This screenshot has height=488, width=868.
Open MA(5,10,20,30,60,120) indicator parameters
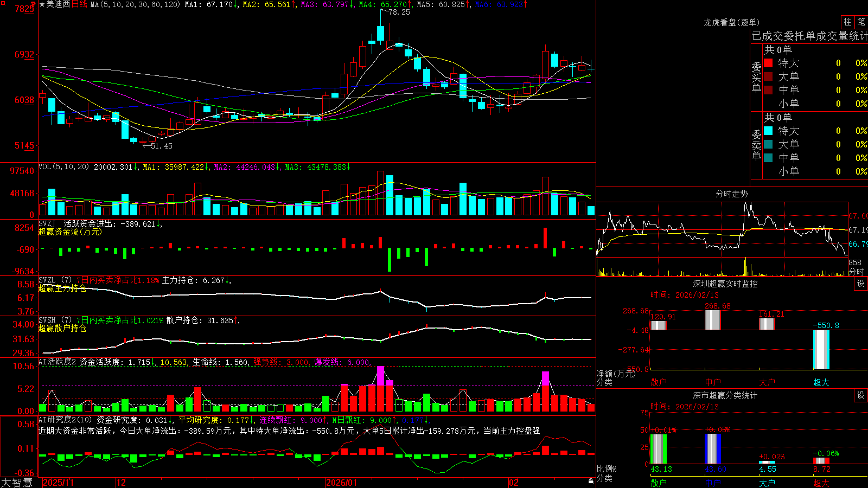[135, 4]
